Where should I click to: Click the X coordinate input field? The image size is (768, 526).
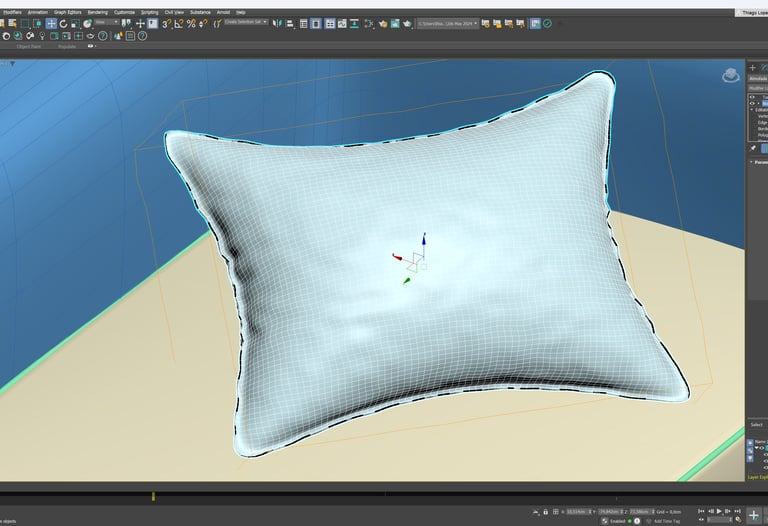(578, 511)
